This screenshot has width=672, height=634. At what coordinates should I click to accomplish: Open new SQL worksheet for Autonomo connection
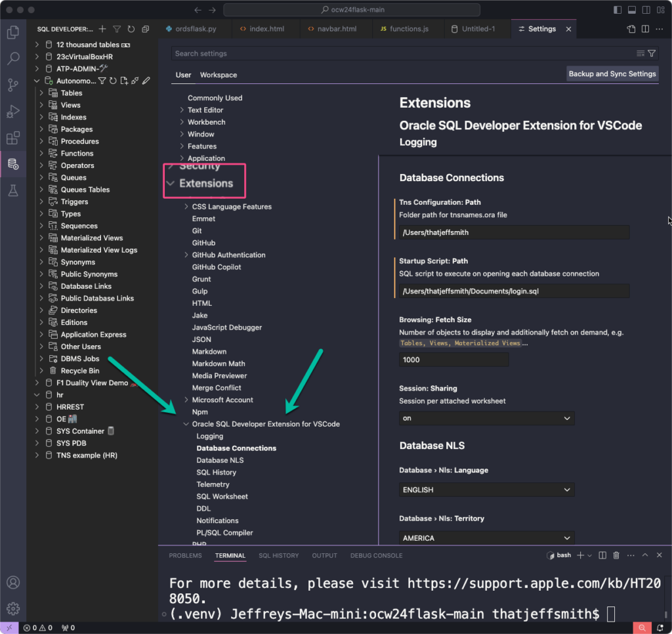coord(124,81)
